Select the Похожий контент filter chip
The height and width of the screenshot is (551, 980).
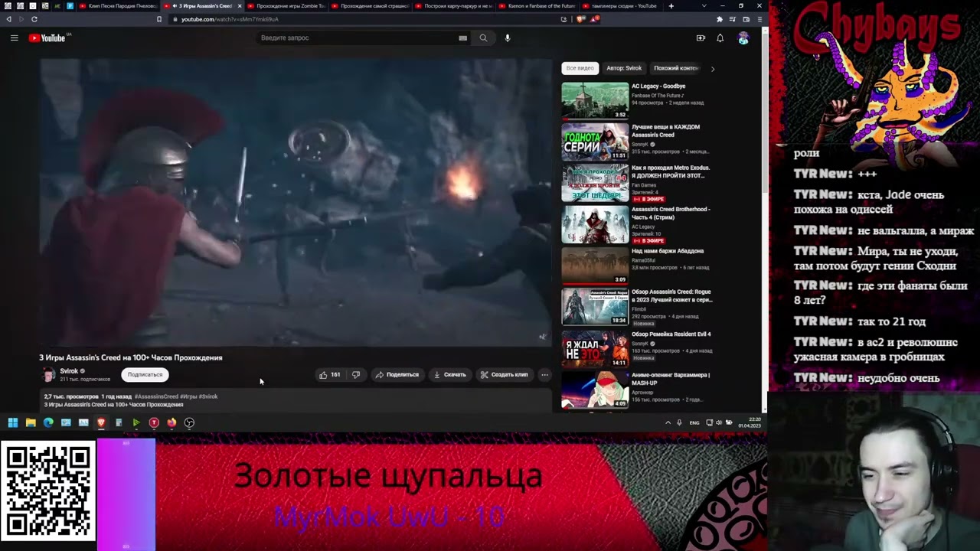click(677, 68)
